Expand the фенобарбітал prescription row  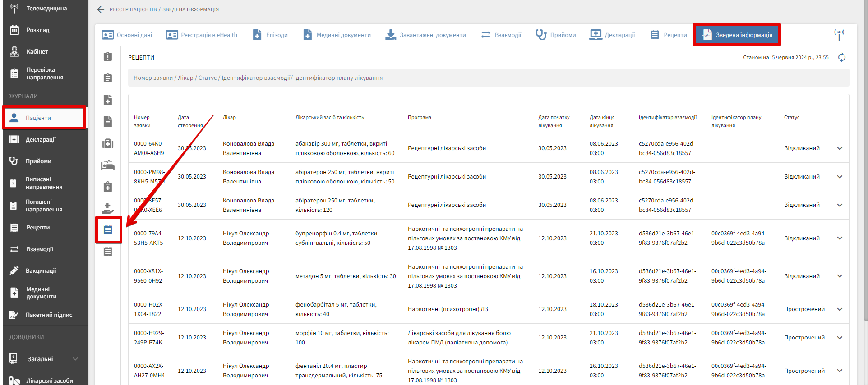[840, 309]
